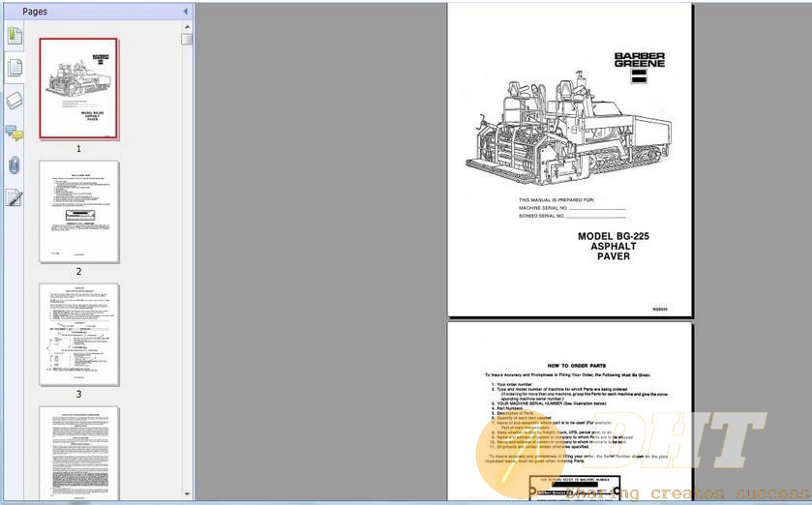
Task: Open the Attachments paperclip icon
Action: (x=15, y=165)
